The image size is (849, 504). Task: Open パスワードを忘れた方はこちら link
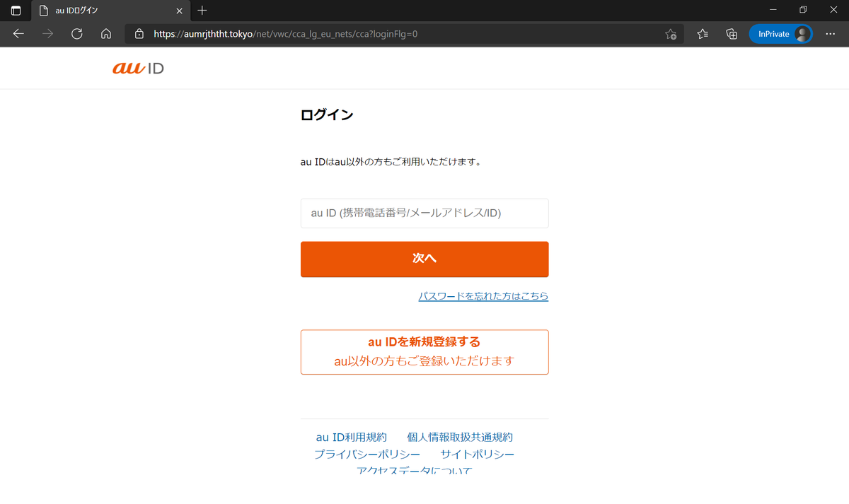click(x=483, y=296)
